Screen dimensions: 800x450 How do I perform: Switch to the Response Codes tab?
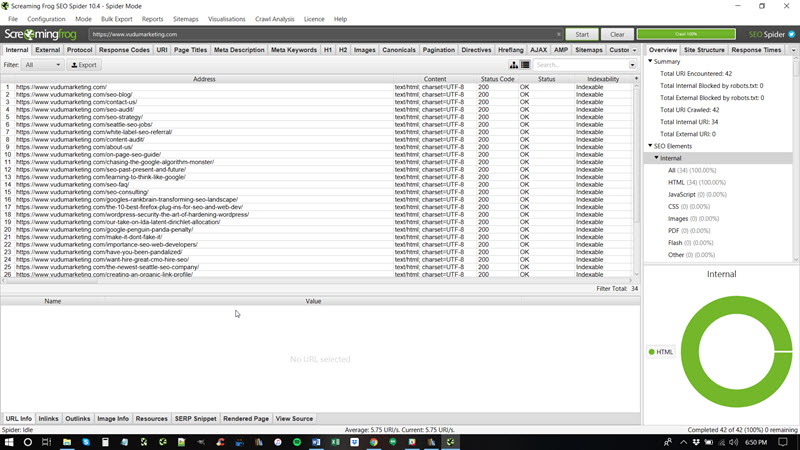[x=124, y=50]
